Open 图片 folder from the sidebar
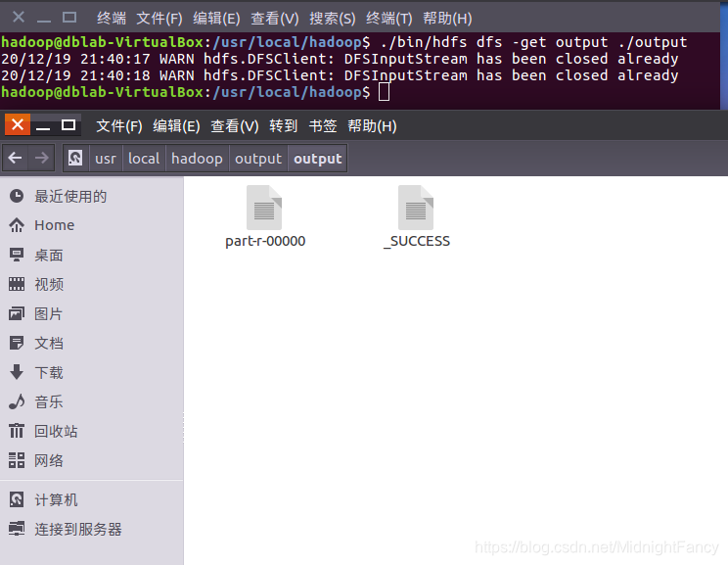Screen dimensions: 728x565 click(49, 313)
